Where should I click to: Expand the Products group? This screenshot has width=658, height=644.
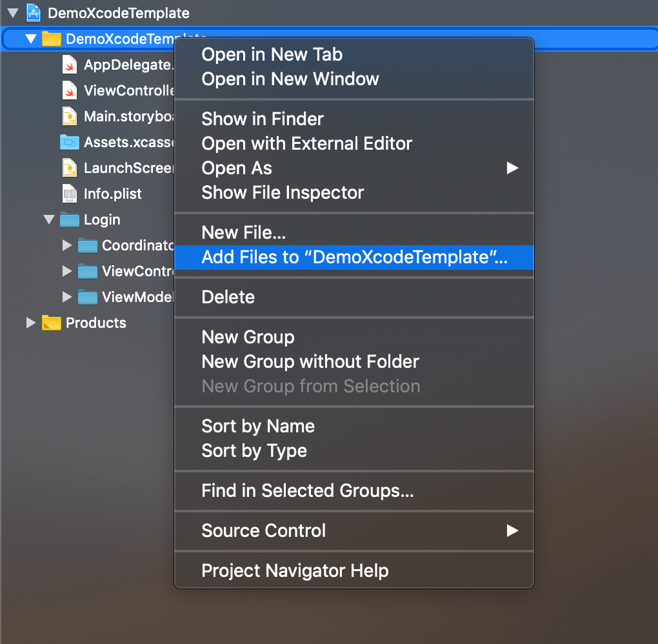point(30,323)
